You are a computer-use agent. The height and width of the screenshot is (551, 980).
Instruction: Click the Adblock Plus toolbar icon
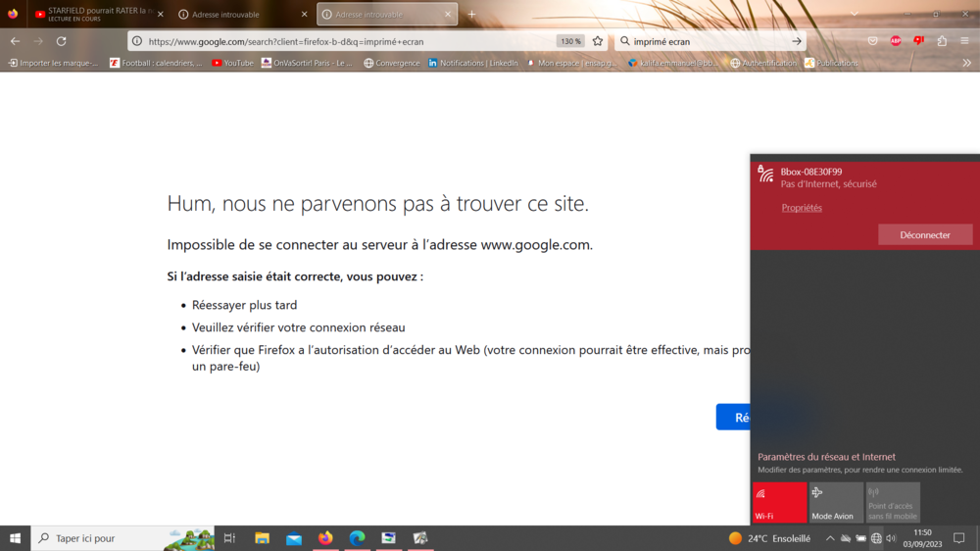896,41
